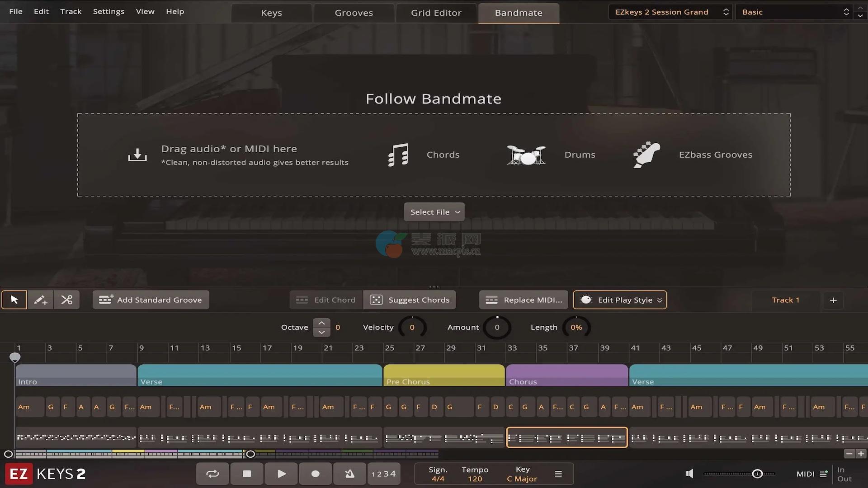
Task: Click the Add Standard Groove button
Action: click(x=151, y=300)
